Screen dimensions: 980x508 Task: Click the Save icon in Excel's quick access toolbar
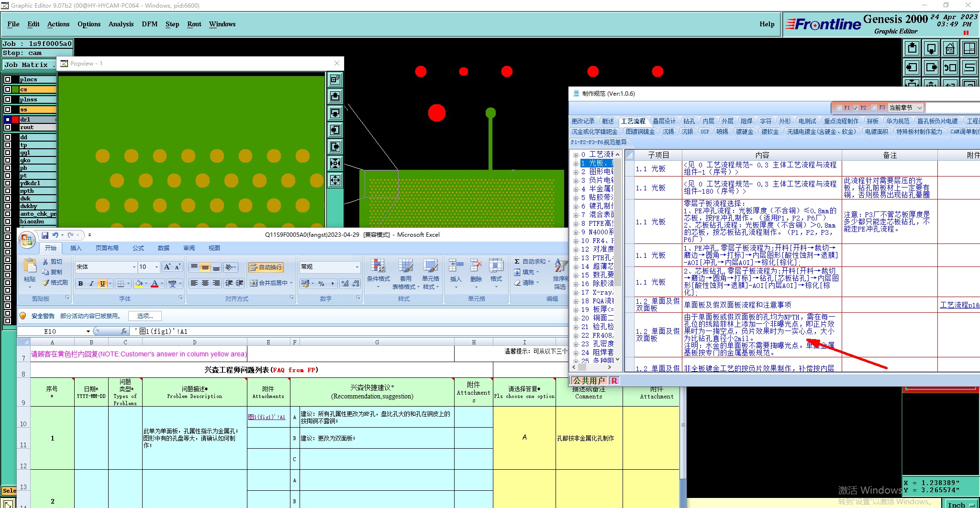tap(45, 235)
